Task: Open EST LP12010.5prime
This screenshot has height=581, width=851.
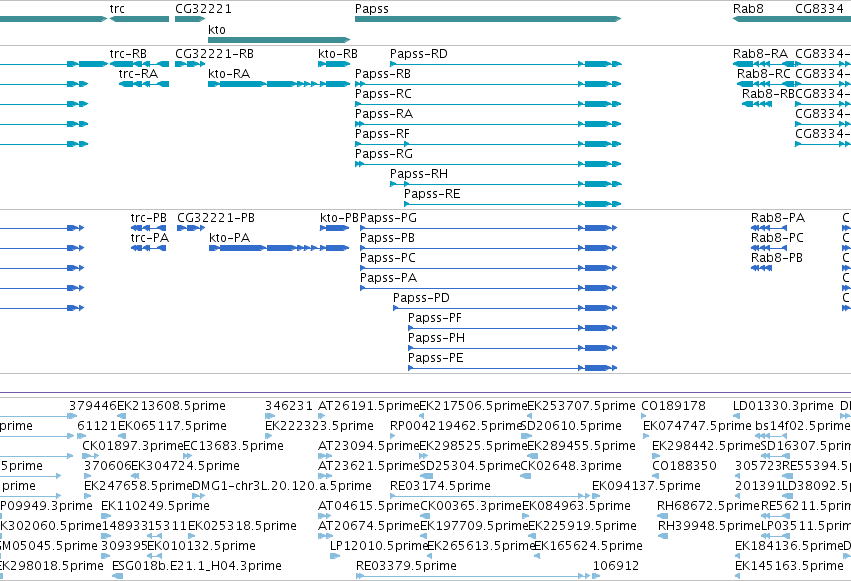Action: click(379, 547)
